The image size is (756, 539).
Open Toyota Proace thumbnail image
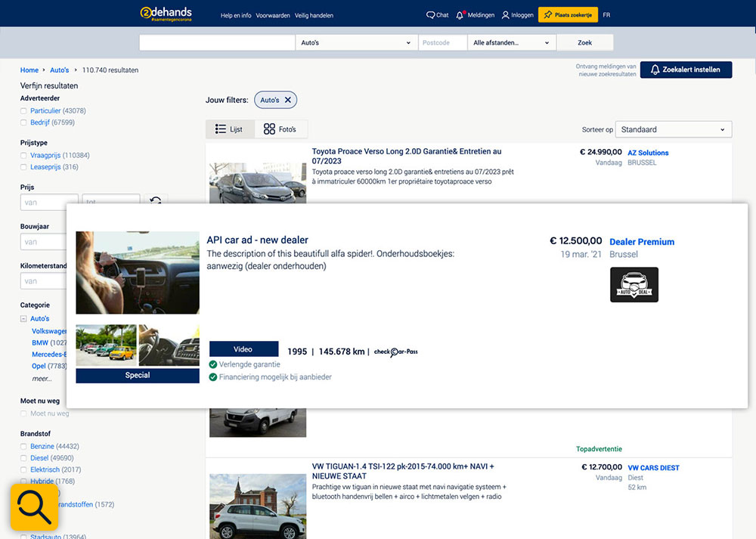258,182
